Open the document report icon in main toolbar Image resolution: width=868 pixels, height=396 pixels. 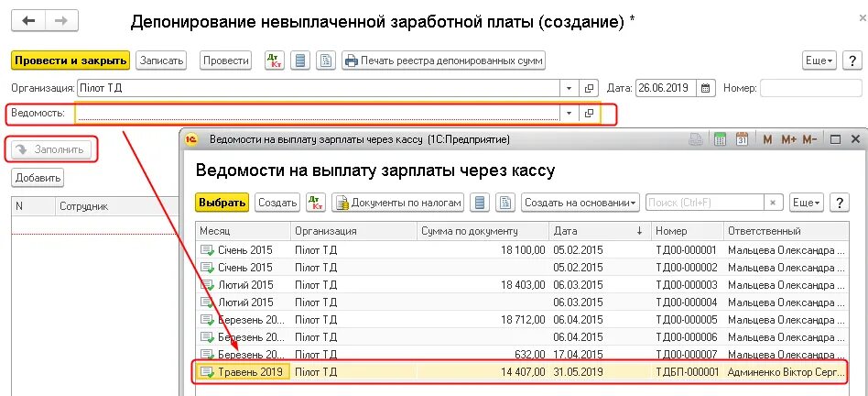coord(326,60)
